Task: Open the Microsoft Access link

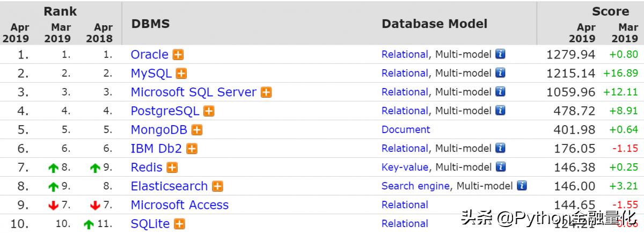Action: 179,205
